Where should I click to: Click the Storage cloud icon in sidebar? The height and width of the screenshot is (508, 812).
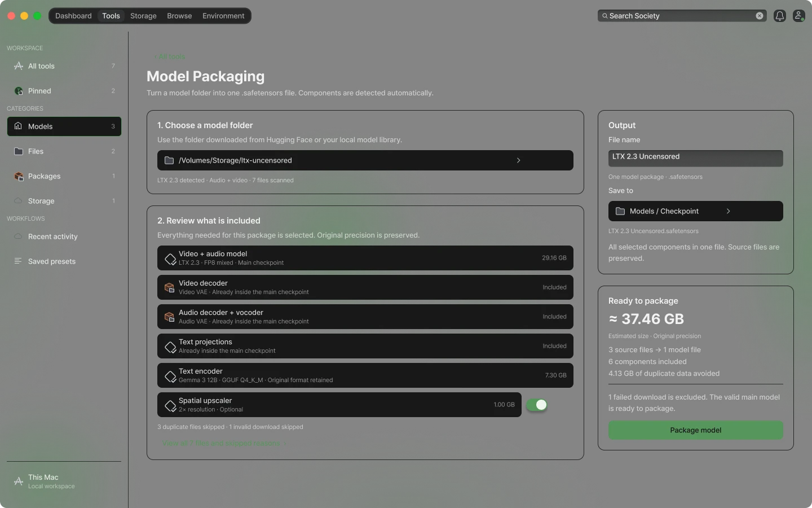[19, 201]
